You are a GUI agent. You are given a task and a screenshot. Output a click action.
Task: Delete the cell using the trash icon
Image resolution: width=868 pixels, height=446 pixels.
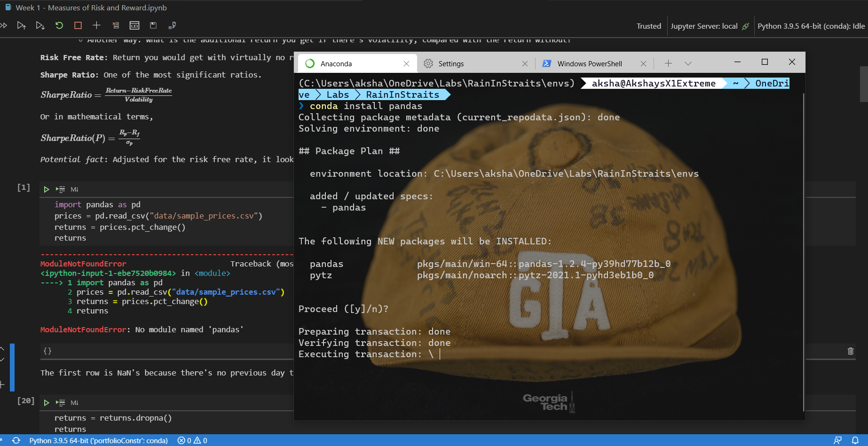[850, 351]
